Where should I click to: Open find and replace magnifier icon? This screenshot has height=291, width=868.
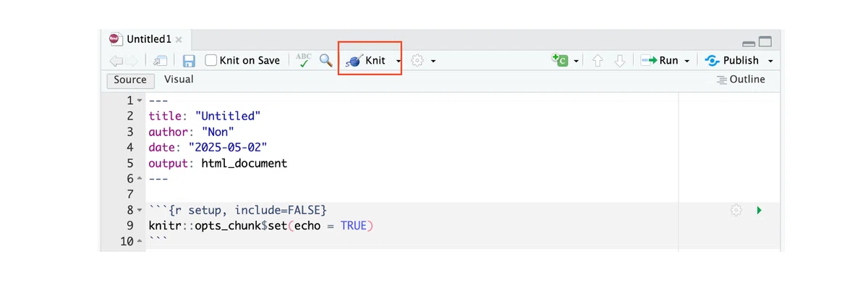click(x=325, y=61)
